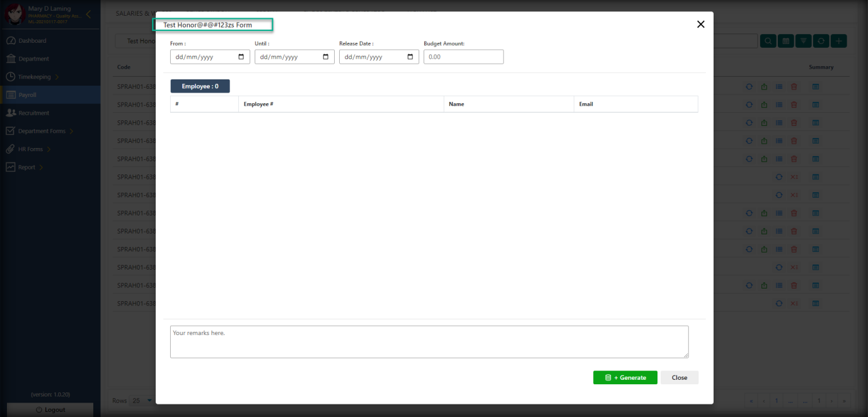Close the form dialog with the X icon
Screen dimensions: 868x417
(x=700, y=25)
